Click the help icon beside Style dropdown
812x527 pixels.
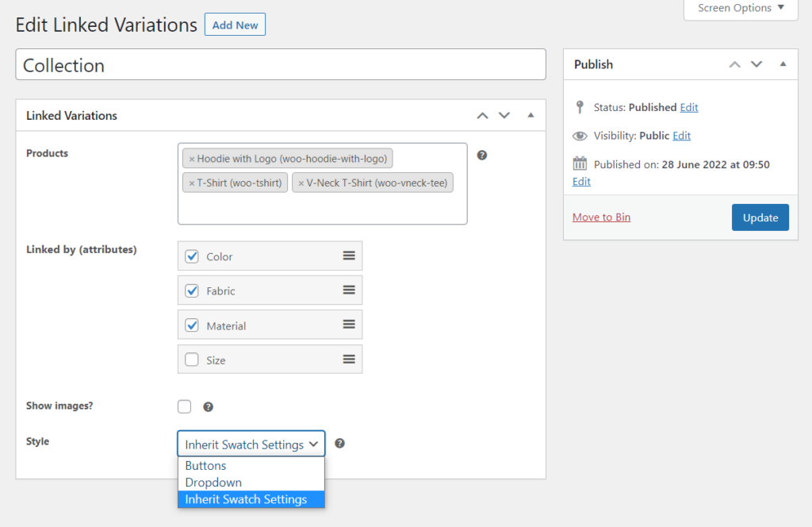coord(339,444)
